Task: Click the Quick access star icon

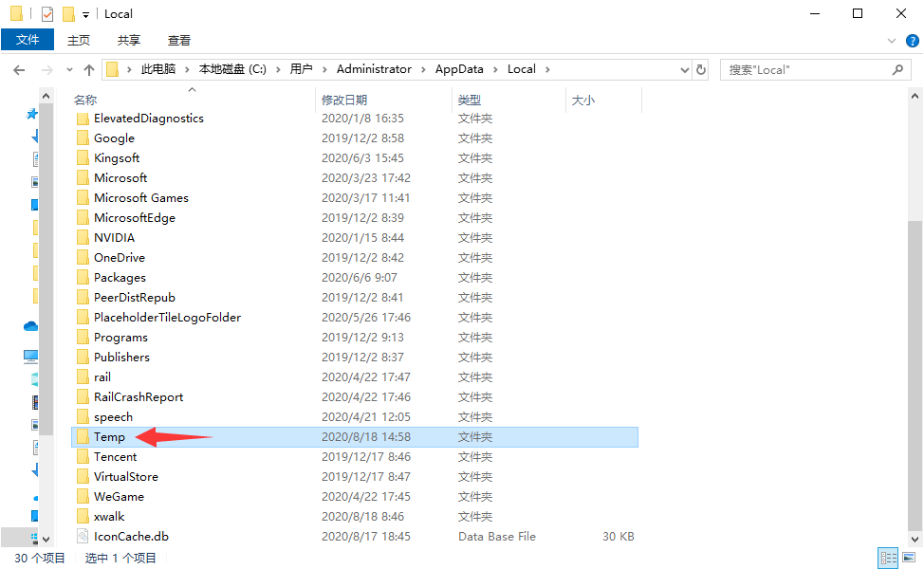Action: [32, 114]
